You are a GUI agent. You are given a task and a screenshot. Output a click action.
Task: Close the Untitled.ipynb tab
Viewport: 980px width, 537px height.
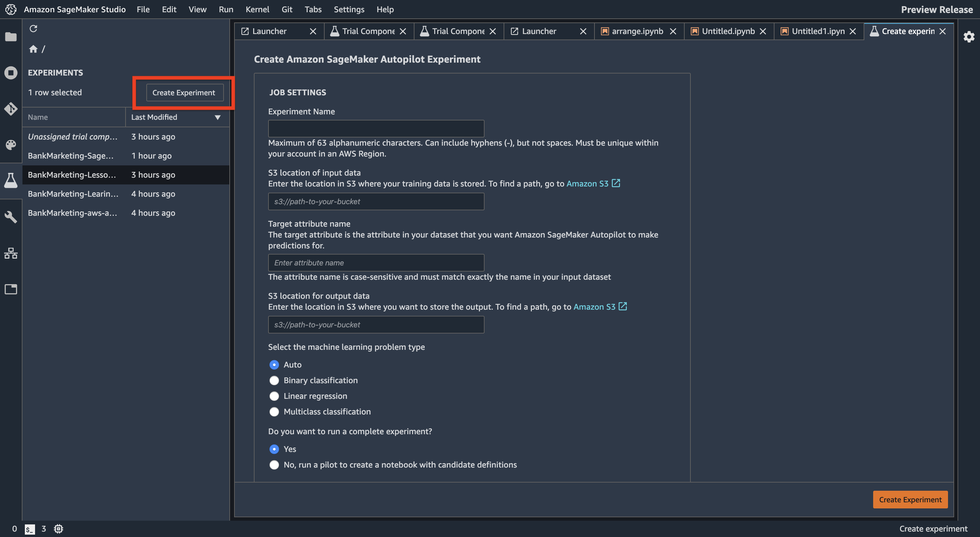pos(762,31)
